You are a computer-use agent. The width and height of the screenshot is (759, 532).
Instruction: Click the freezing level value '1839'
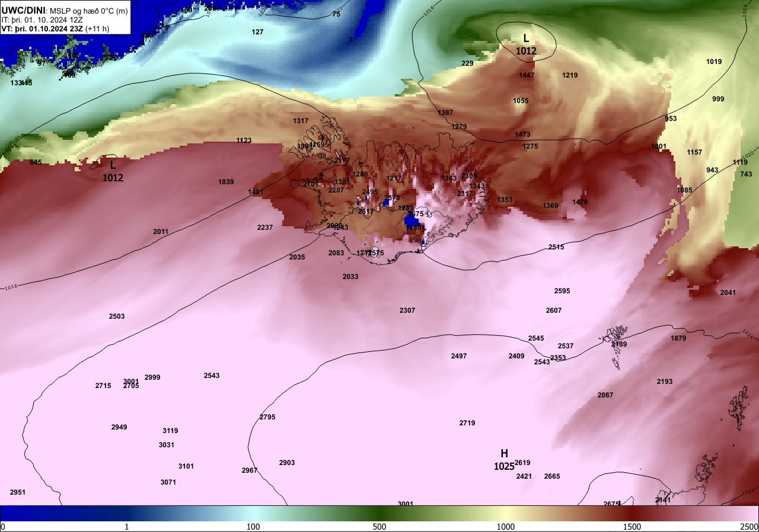pos(226,182)
